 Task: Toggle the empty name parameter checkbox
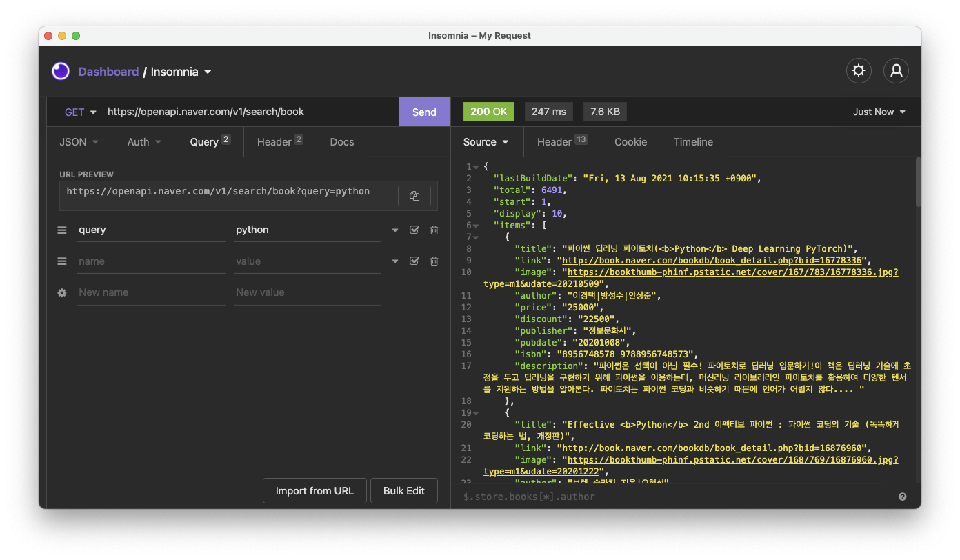[414, 261]
